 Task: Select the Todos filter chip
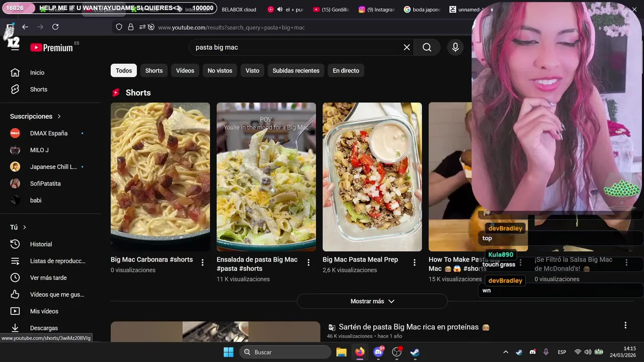click(x=124, y=70)
